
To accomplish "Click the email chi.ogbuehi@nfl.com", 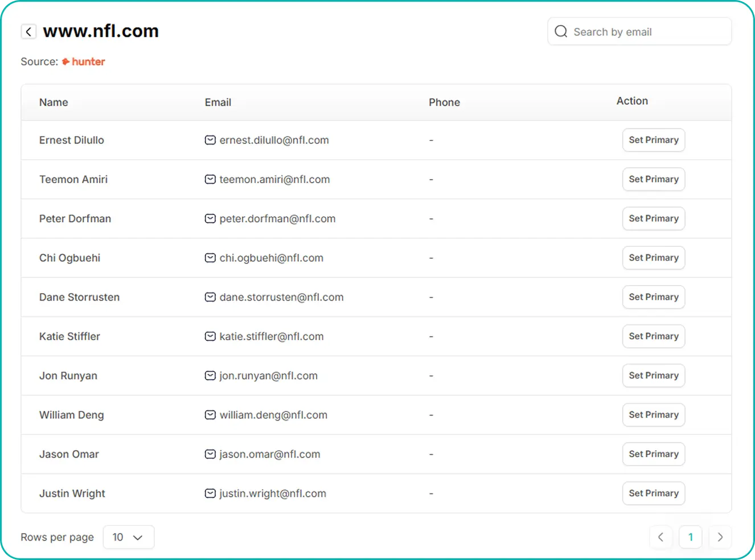I will [x=272, y=258].
